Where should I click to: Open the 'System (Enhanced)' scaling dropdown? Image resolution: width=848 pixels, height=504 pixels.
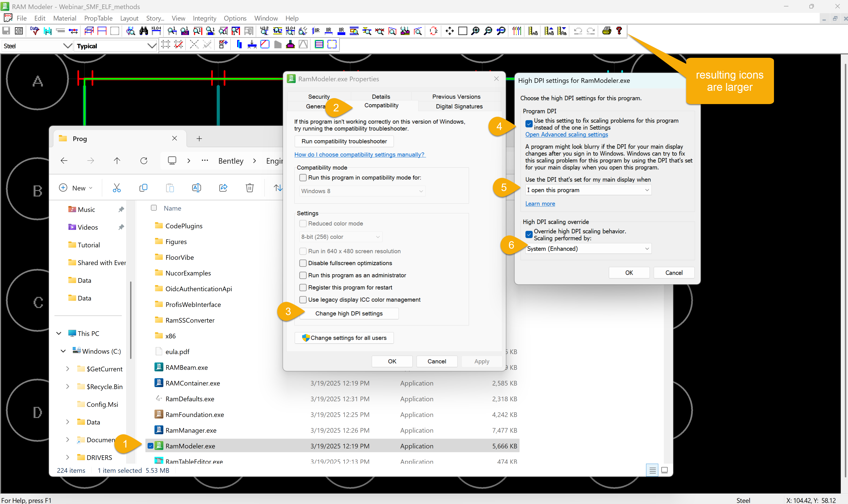tap(588, 249)
